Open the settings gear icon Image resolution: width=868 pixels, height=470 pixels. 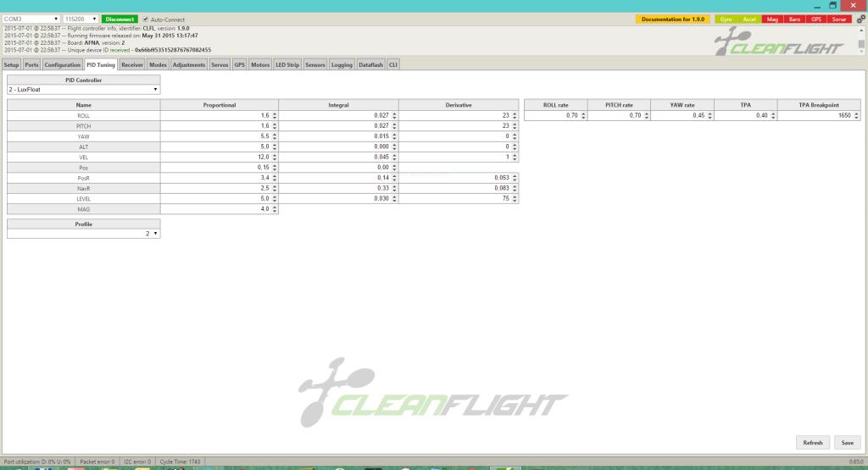pos(860,19)
